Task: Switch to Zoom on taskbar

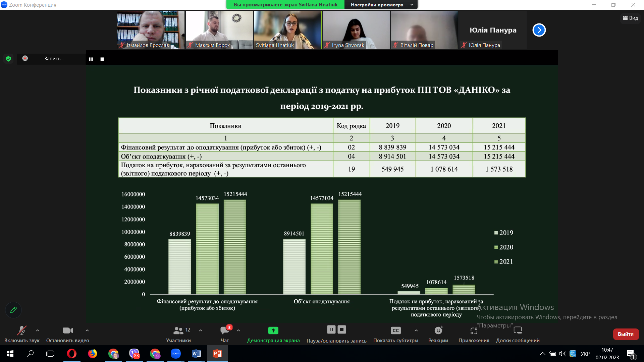Action: (176, 354)
